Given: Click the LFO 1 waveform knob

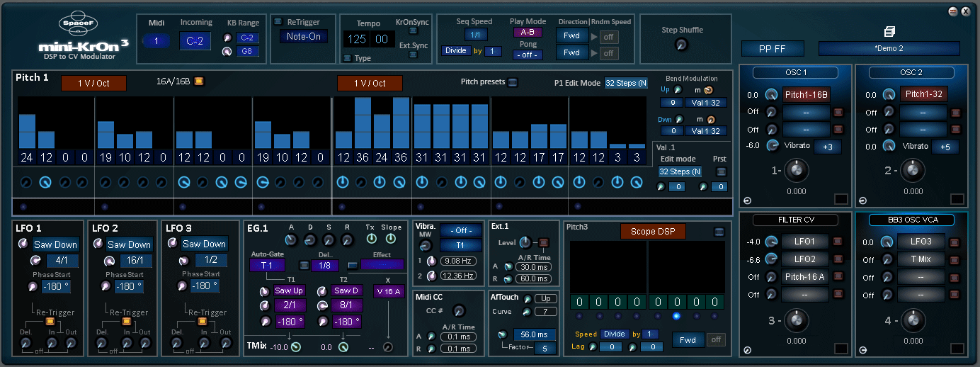Looking at the screenshot, I should tap(23, 244).
